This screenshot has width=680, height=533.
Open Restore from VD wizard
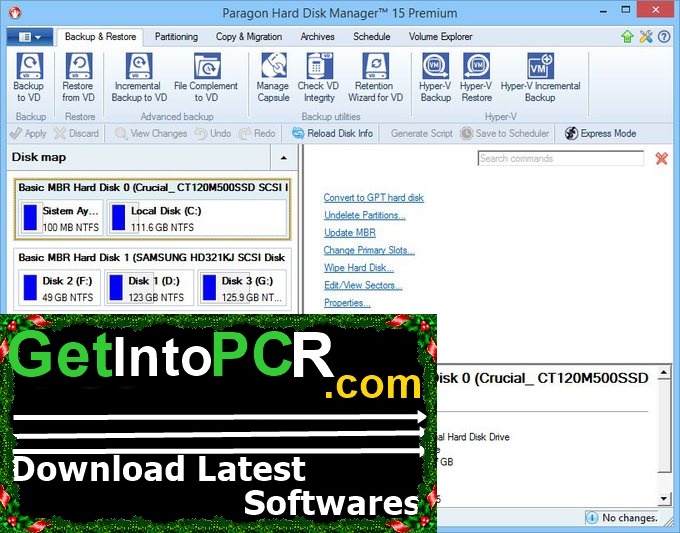coord(78,78)
